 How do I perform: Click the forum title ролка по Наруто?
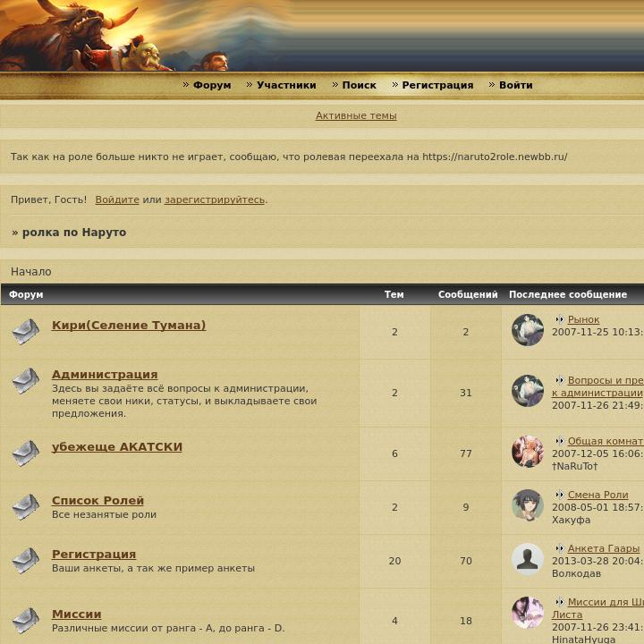74,233
